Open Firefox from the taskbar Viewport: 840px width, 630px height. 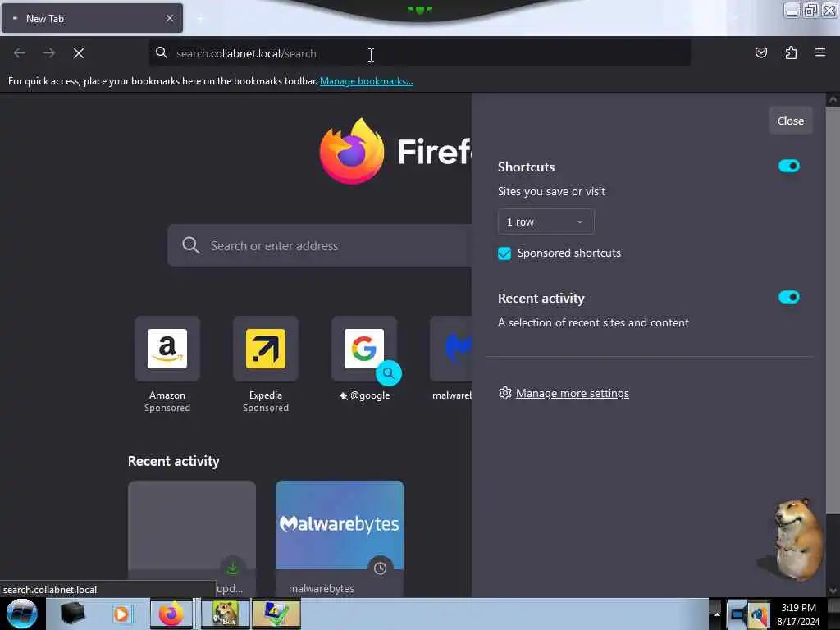171,614
